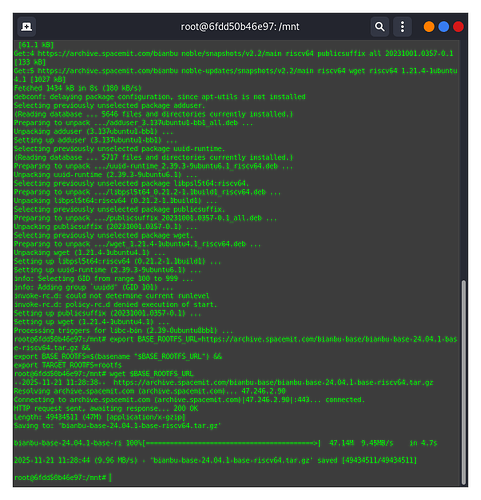The width and height of the screenshot is (481, 500).
Task: Open the three-dot main menu
Action: coord(402,27)
